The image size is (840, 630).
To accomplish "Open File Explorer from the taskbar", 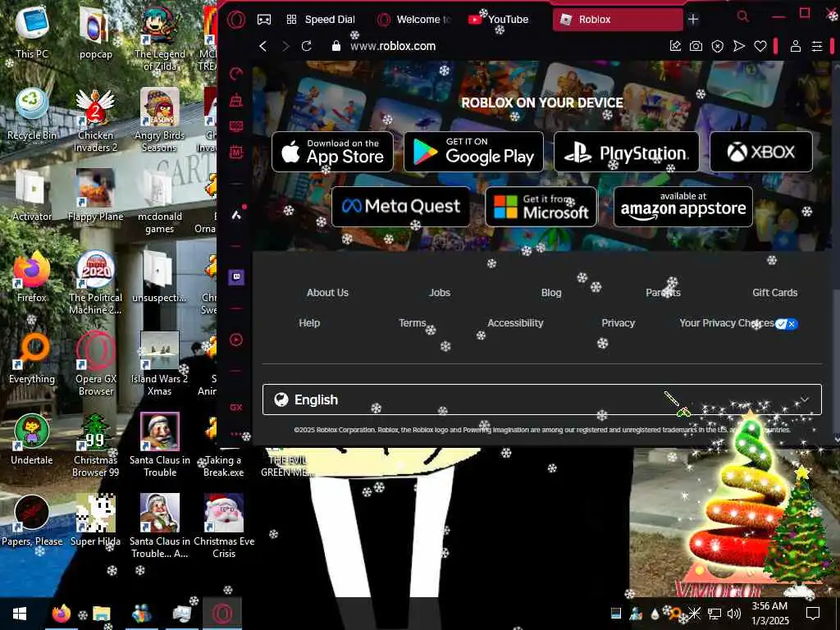I will 101,614.
